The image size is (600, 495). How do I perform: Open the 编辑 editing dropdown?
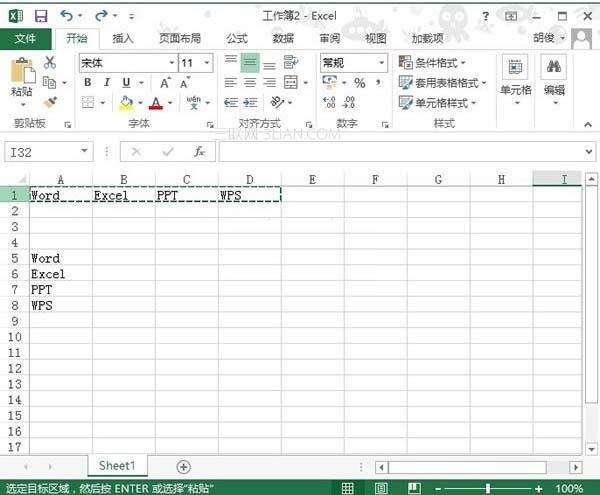(554, 80)
